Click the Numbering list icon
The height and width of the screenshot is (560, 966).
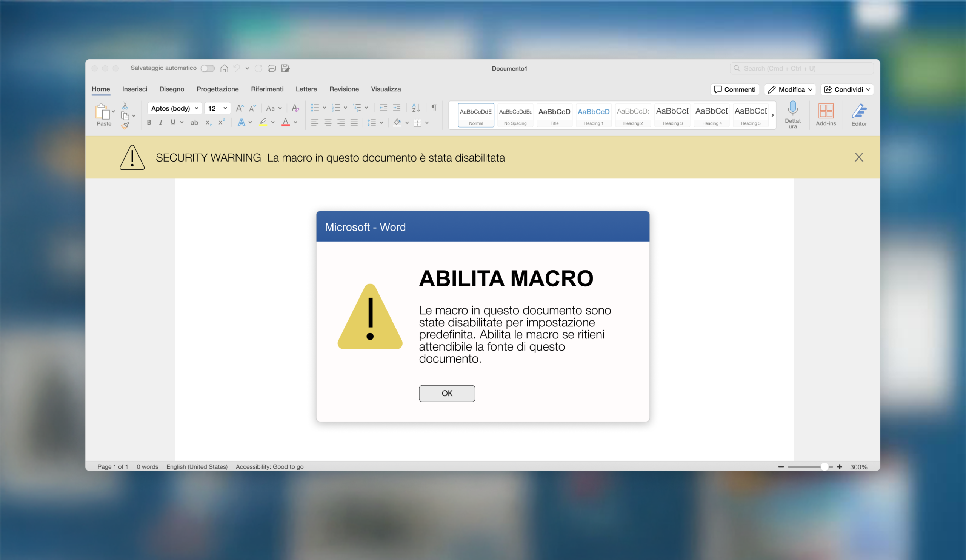pos(336,108)
